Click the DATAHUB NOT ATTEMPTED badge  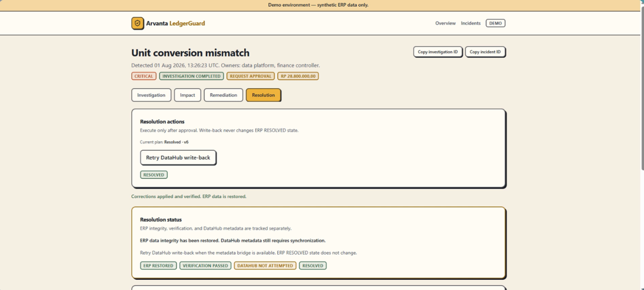265,266
